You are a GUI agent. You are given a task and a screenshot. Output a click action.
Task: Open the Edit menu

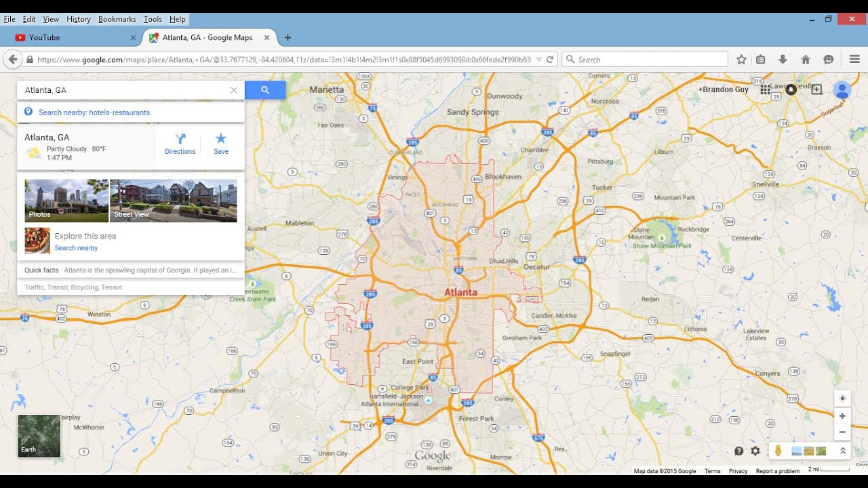(x=29, y=19)
